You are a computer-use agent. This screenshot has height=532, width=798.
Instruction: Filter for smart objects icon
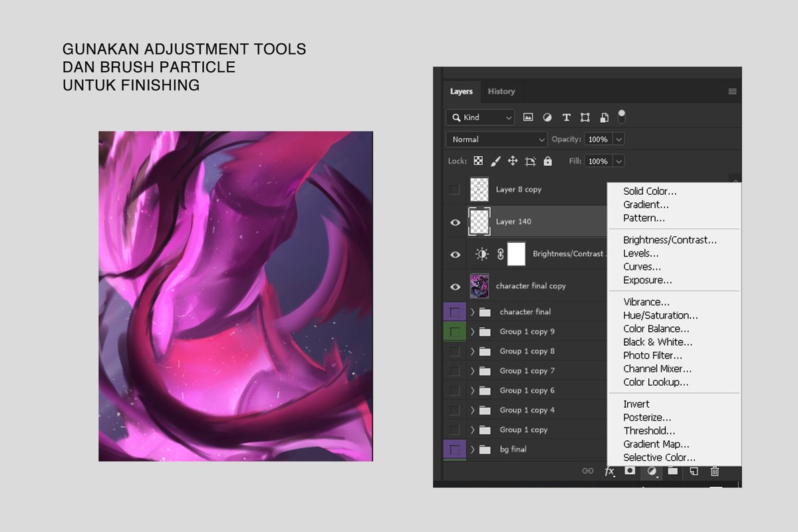(x=604, y=117)
